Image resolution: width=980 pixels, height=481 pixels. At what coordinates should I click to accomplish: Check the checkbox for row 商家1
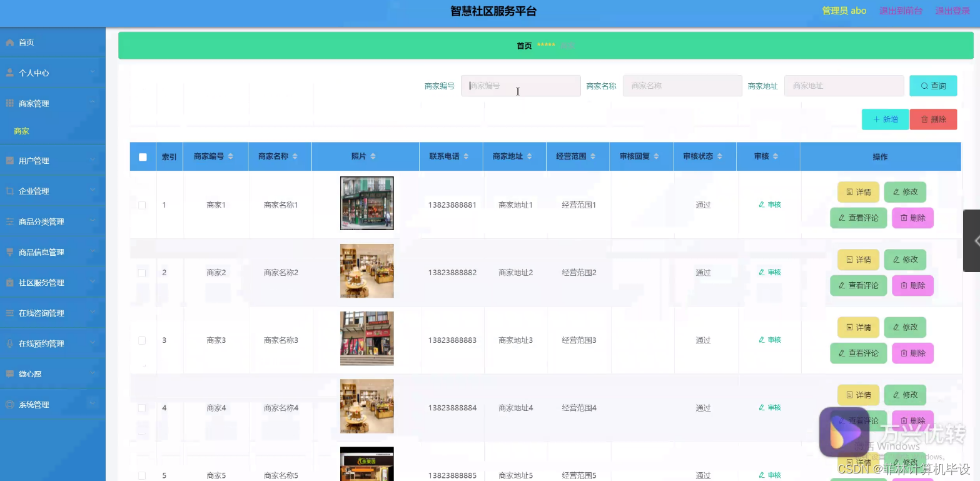[142, 205]
